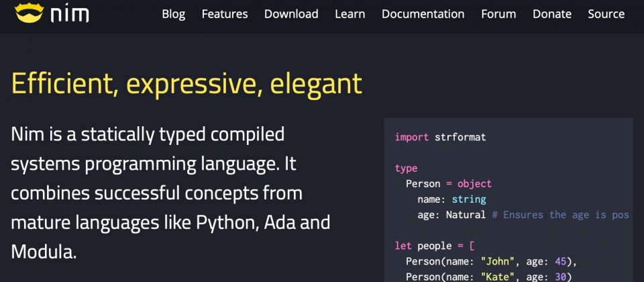
Task: Open the Download page
Action: pos(291,14)
